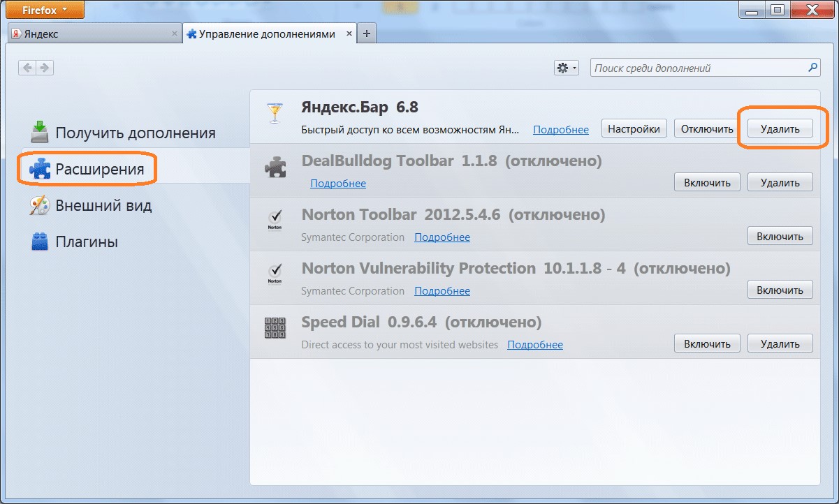
Task: Open Настройки for Яндекс.Бар
Action: 634,128
